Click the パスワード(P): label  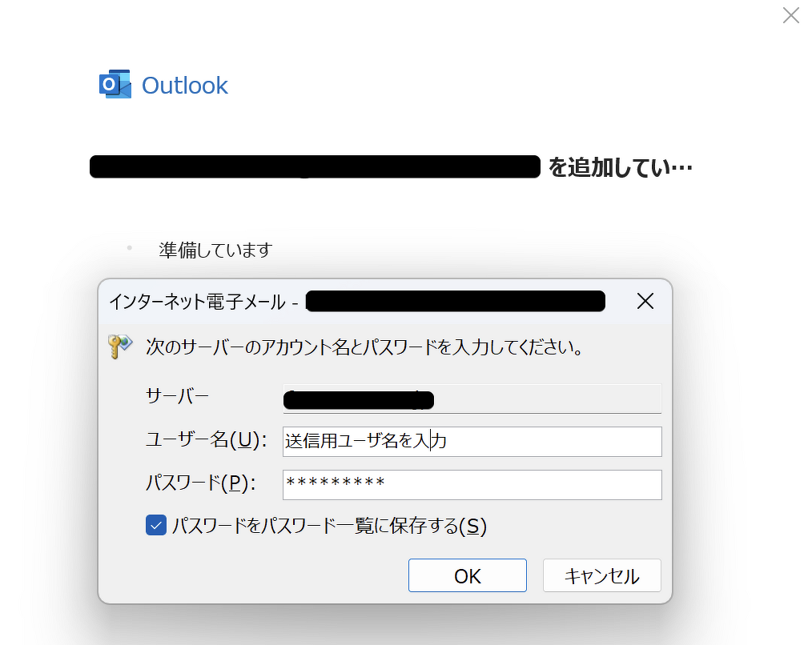[200, 483]
